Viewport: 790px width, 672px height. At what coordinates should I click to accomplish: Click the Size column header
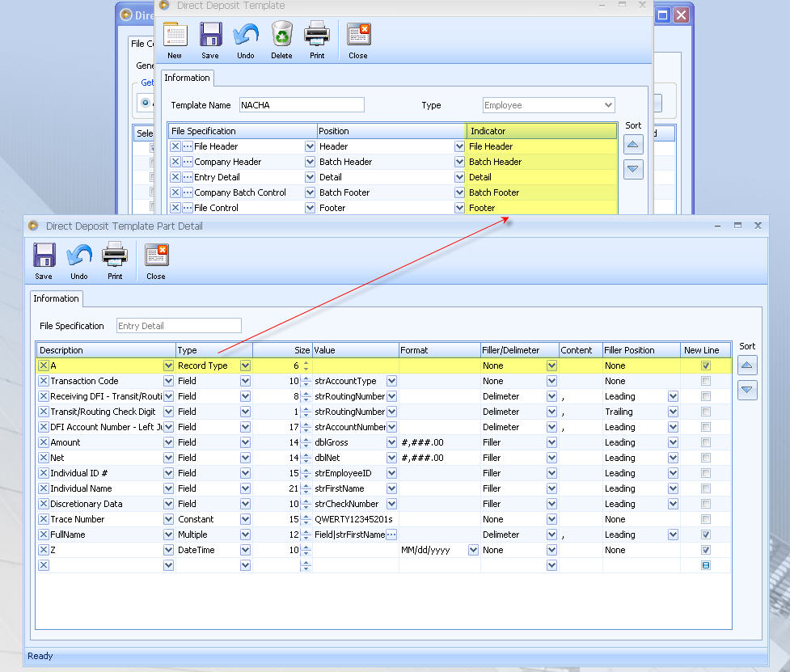(x=282, y=350)
